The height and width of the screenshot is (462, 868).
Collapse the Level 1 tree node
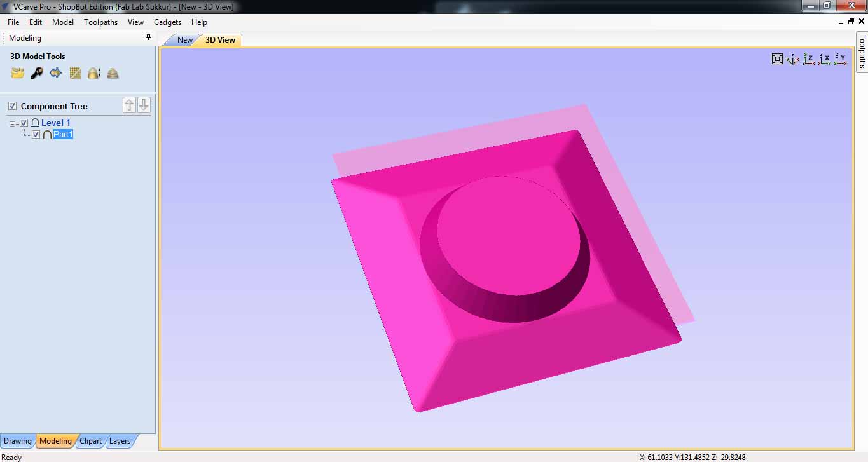(x=13, y=123)
